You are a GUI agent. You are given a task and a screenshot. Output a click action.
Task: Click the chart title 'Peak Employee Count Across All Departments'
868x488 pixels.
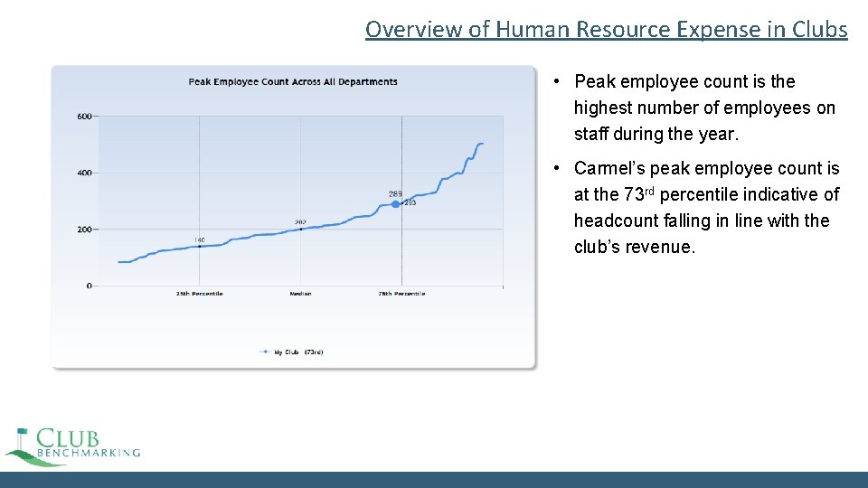point(293,82)
